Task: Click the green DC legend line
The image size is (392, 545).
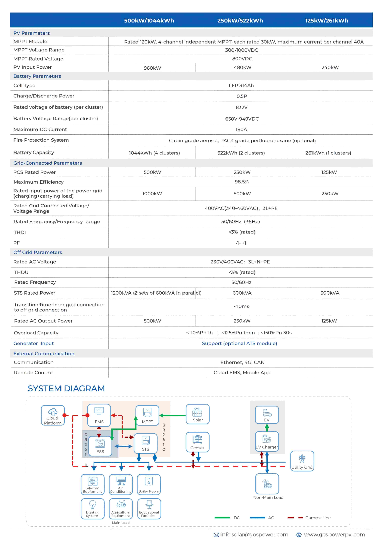Action: click(x=222, y=518)
